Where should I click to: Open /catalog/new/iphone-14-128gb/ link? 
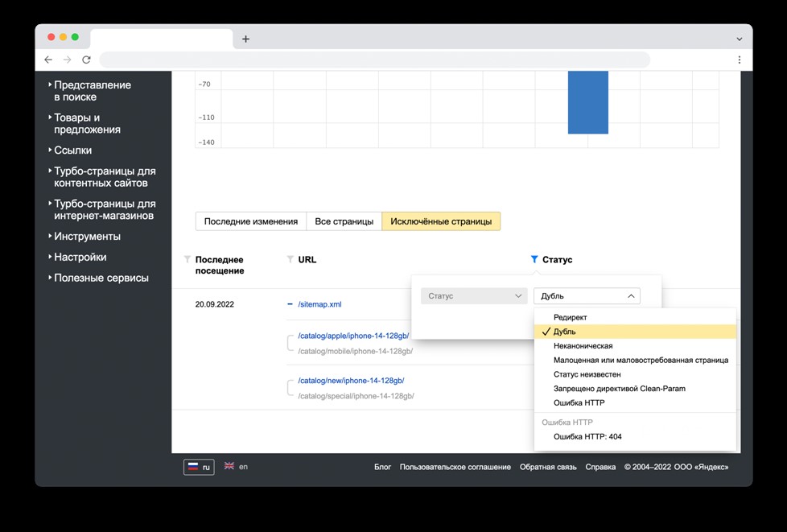pyautogui.click(x=352, y=381)
